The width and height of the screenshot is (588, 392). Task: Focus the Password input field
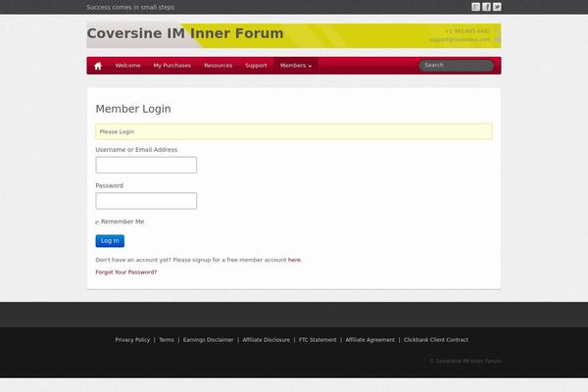tap(146, 201)
